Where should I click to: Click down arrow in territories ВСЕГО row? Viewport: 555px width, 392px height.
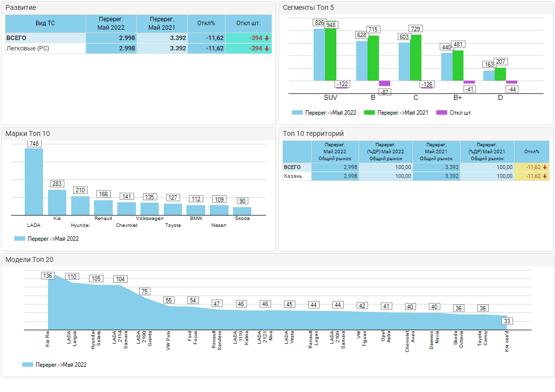tap(545, 167)
